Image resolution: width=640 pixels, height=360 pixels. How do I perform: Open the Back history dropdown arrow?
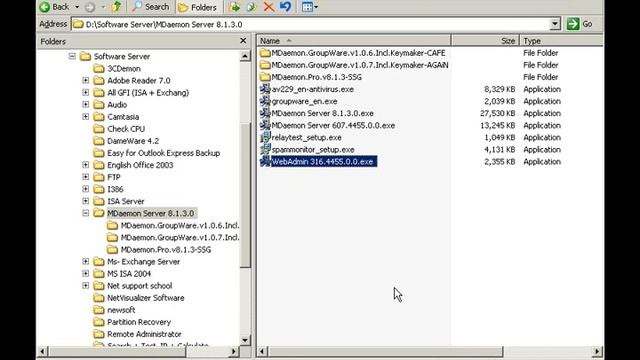pos(77,7)
